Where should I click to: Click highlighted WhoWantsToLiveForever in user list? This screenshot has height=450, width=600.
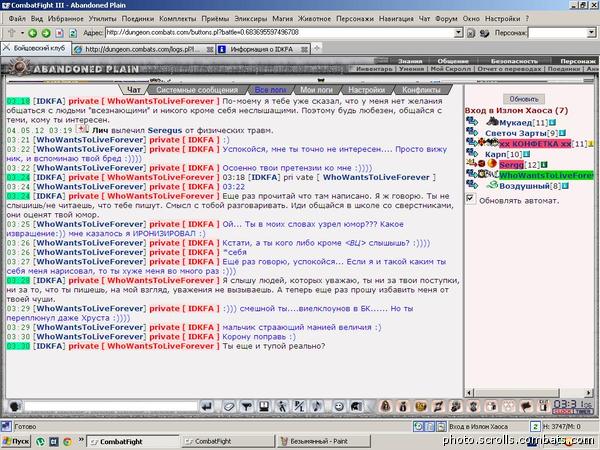tap(546, 175)
